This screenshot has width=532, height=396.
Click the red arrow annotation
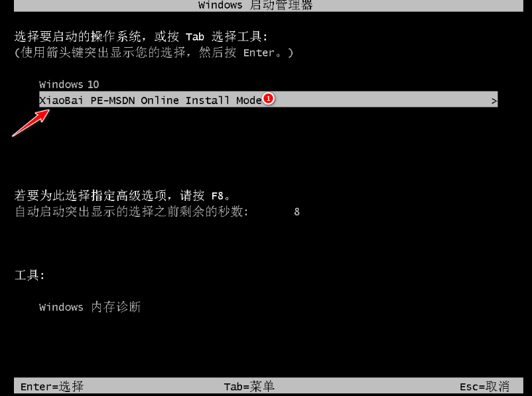point(31,123)
